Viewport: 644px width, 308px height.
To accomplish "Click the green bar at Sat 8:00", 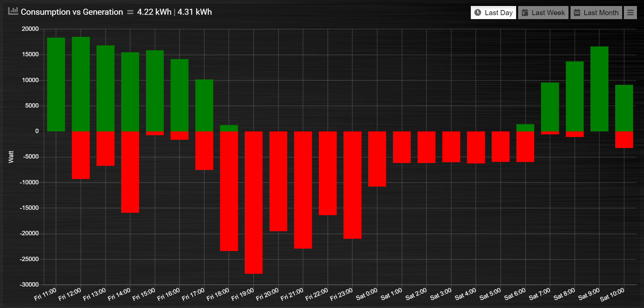I will (575, 96).
